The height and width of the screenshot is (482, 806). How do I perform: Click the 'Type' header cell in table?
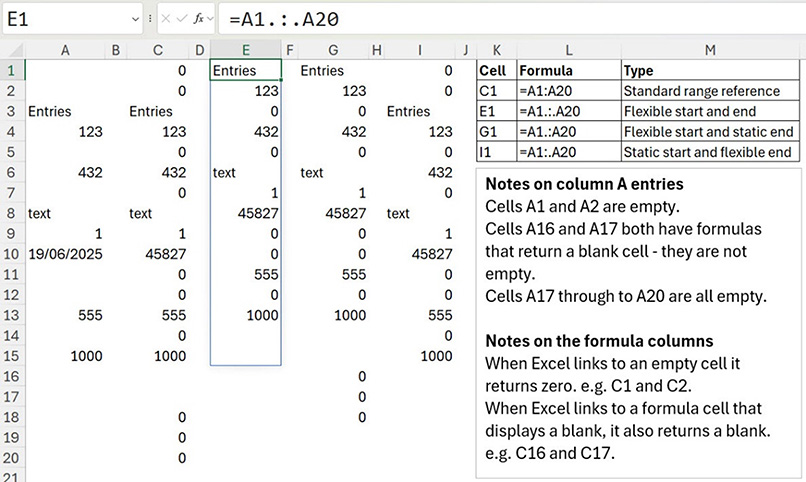[x=710, y=71]
